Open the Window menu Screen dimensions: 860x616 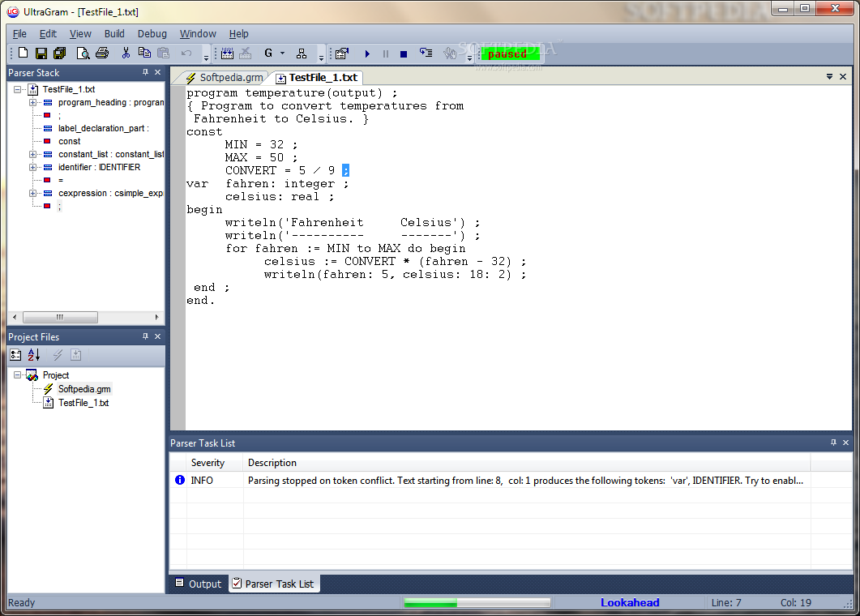click(x=198, y=33)
